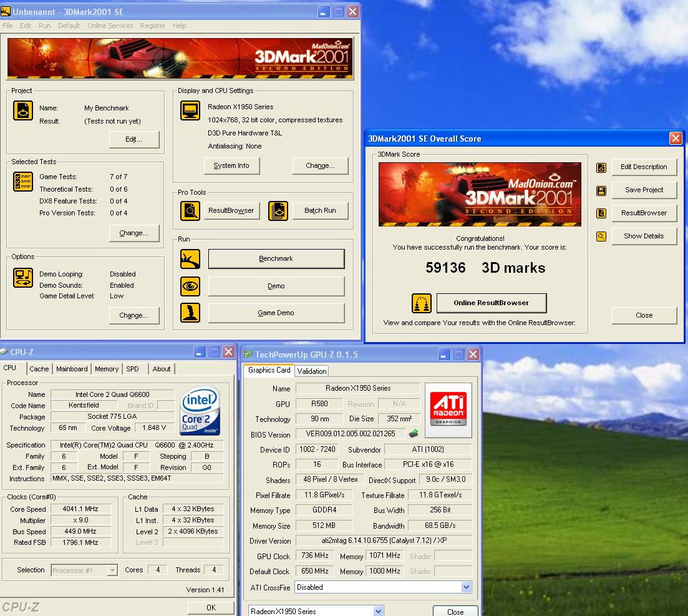Switch to the Validation tab in GPU-Z
The image size is (688, 616).
coord(311,371)
